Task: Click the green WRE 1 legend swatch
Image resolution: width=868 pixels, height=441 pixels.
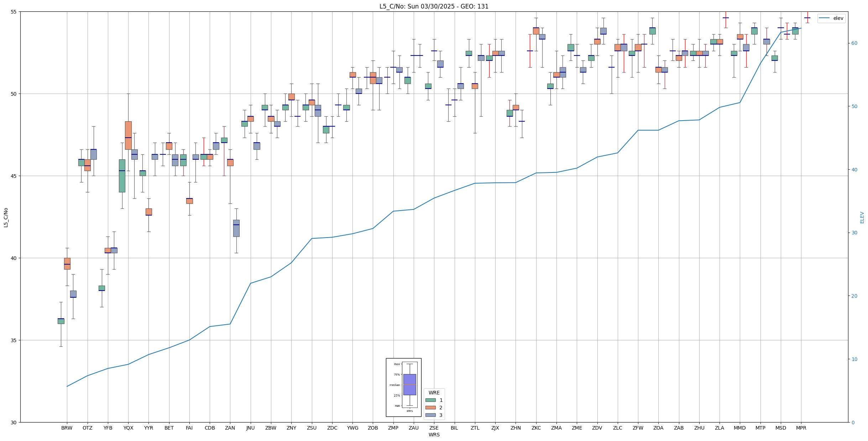Action: click(430, 400)
